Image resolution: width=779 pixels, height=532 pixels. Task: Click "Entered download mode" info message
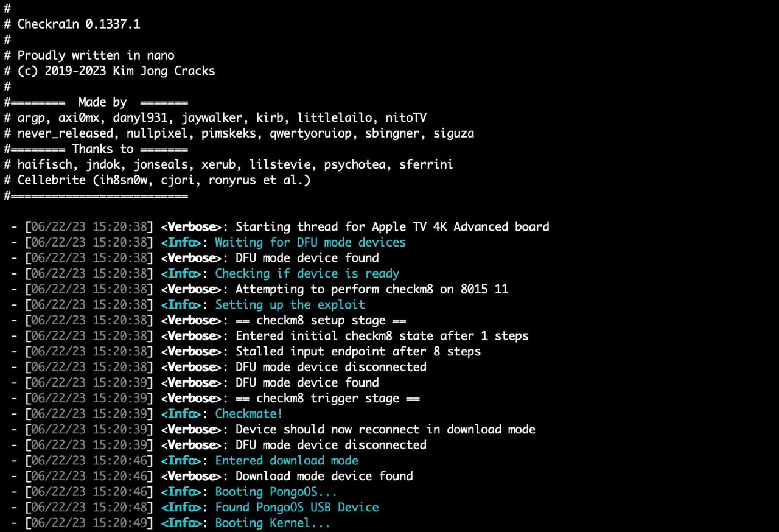[x=286, y=461]
